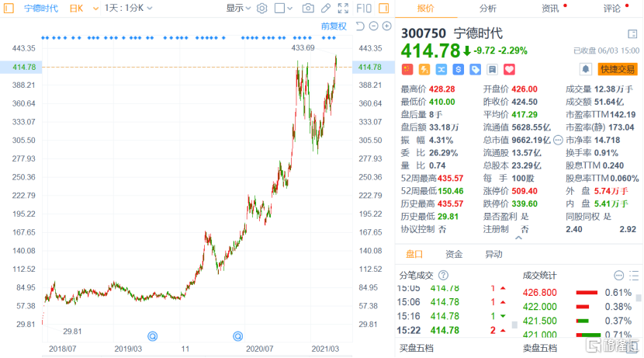Image resolution: width=644 pixels, height=358 pixels.
Task: Click the 涨停价 509.40 value
Action: (525, 191)
